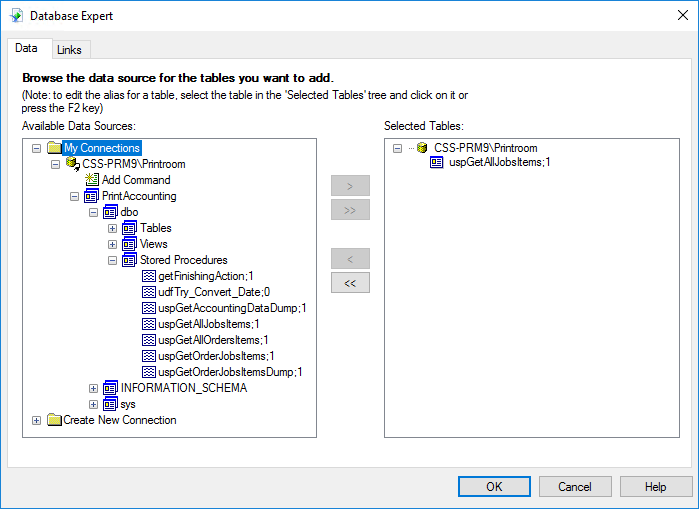
Task: Click the CSS-PRM9\Printroom connection icon in Available Data Sources
Action: pyautogui.click(x=72, y=164)
